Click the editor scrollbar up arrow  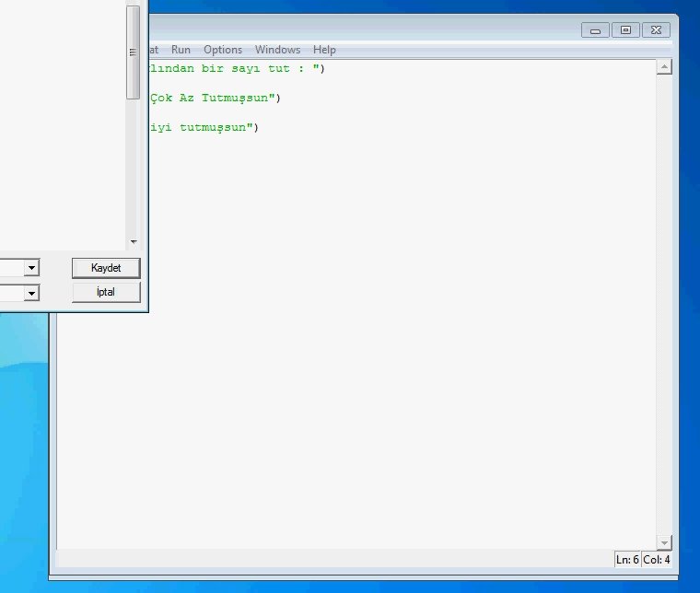664,67
